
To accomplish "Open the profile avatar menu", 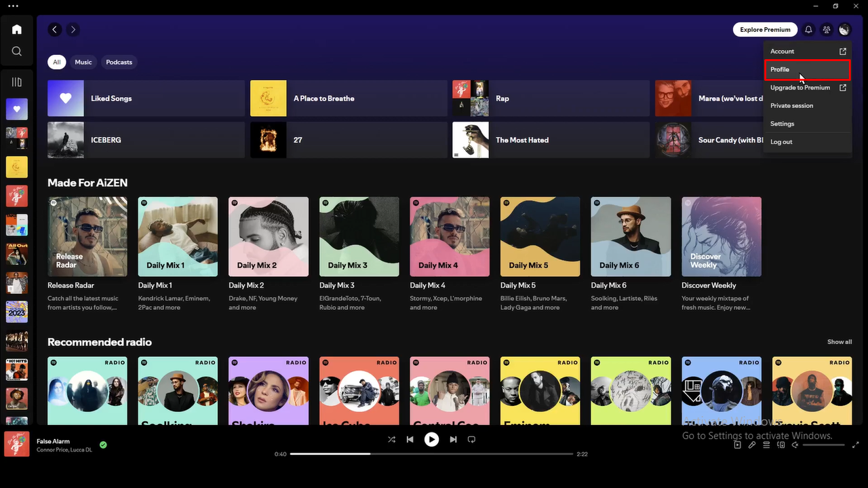I will 844,29.
